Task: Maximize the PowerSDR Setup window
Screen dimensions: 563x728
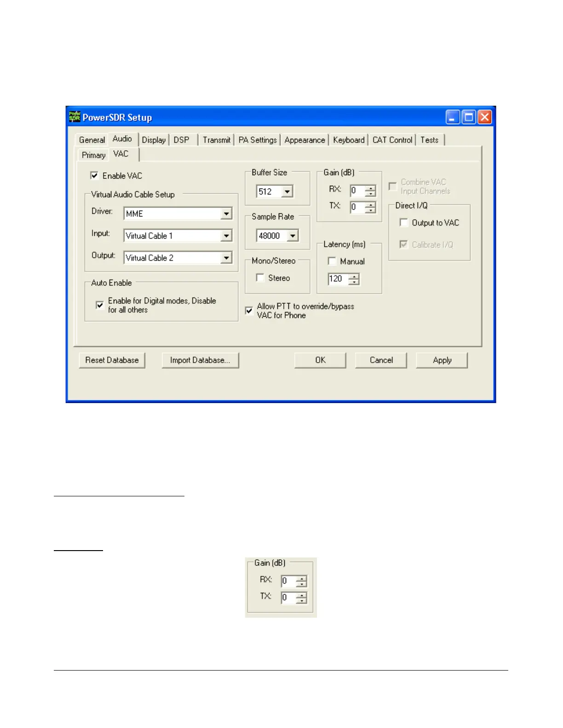Action: [469, 117]
